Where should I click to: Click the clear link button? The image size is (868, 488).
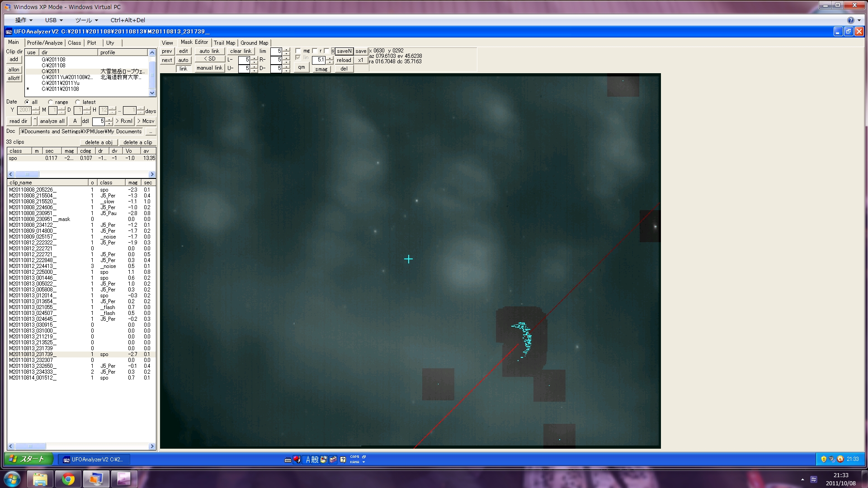[x=241, y=52]
